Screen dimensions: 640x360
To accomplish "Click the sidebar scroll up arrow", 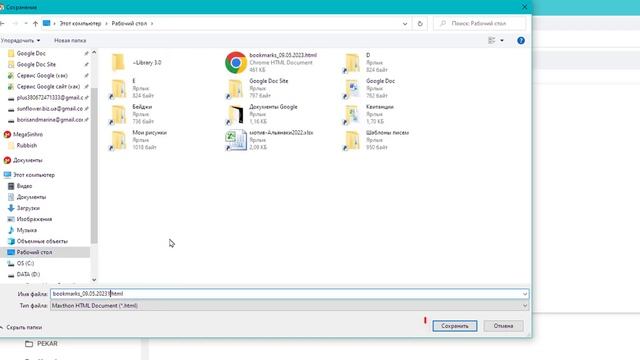I will coord(94,53).
